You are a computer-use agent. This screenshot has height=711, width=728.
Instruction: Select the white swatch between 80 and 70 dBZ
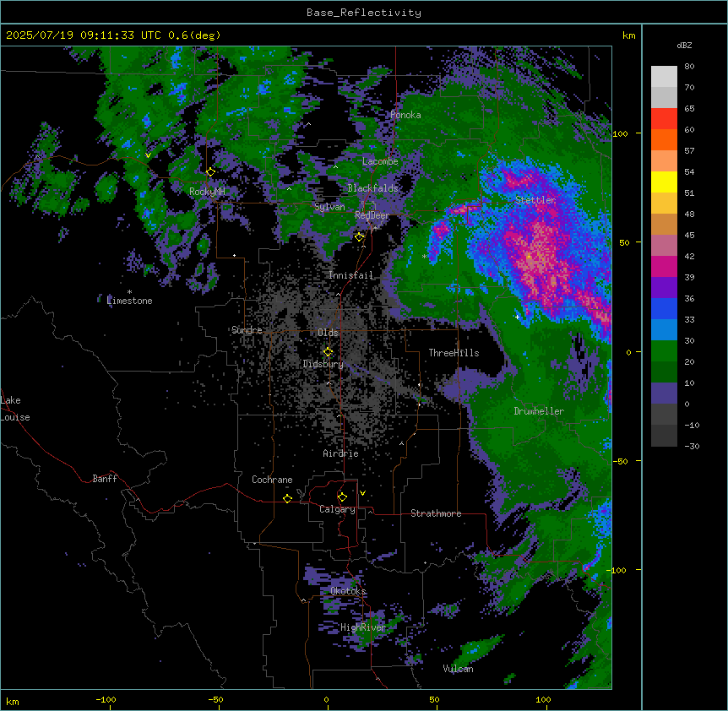(x=664, y=77)
